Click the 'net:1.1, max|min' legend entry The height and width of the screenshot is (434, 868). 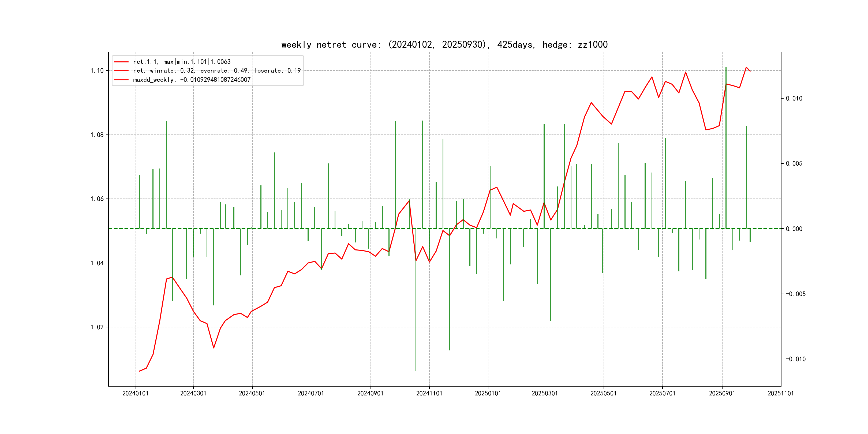pyautogui.click(x=182, y=62)
